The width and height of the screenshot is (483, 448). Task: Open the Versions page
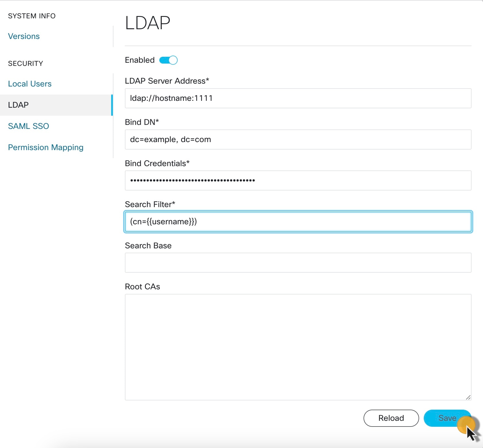pyautogui.click(x=24, y=36)
